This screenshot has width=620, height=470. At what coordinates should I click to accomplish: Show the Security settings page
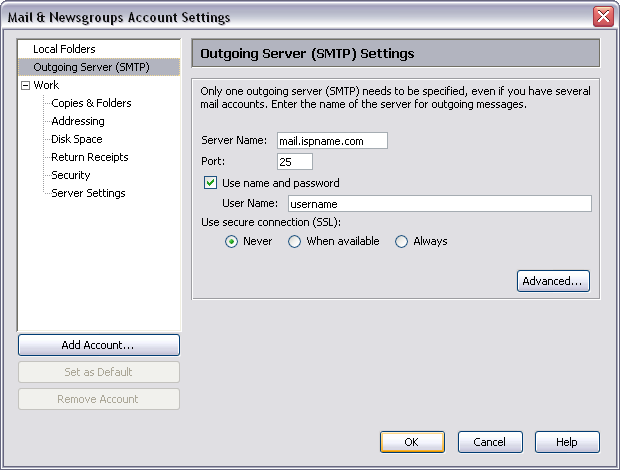(71, 175)
